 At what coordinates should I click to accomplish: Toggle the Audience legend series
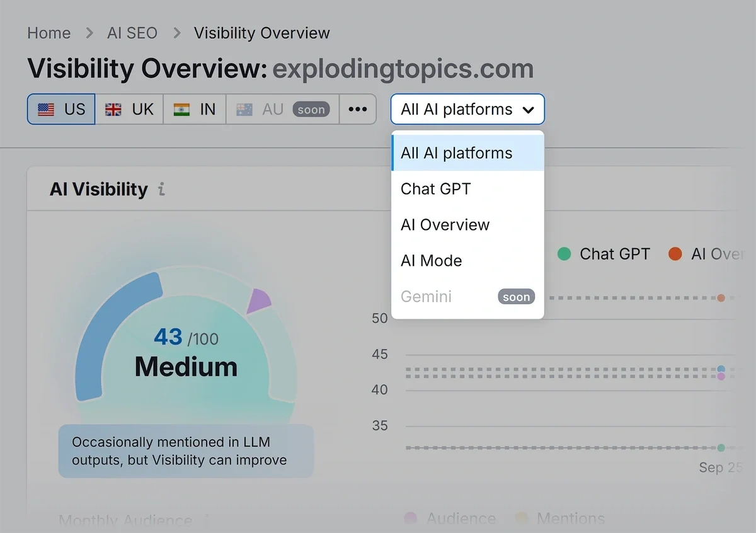(x=461, y=519)
